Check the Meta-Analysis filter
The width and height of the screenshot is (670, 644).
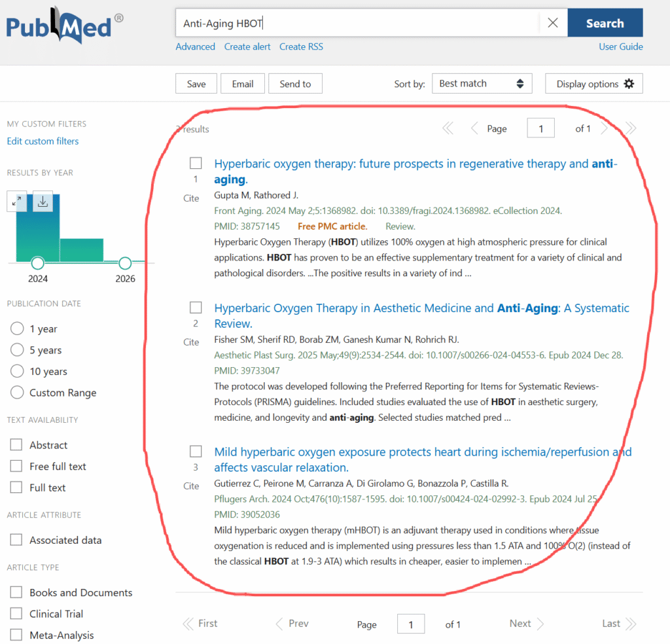pos(16,635)
